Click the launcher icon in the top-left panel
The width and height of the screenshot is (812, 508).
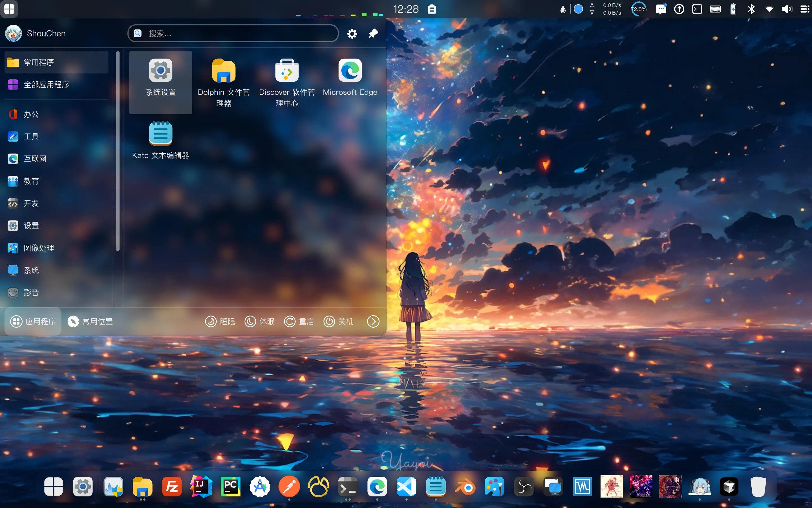[x=9, y=9]
